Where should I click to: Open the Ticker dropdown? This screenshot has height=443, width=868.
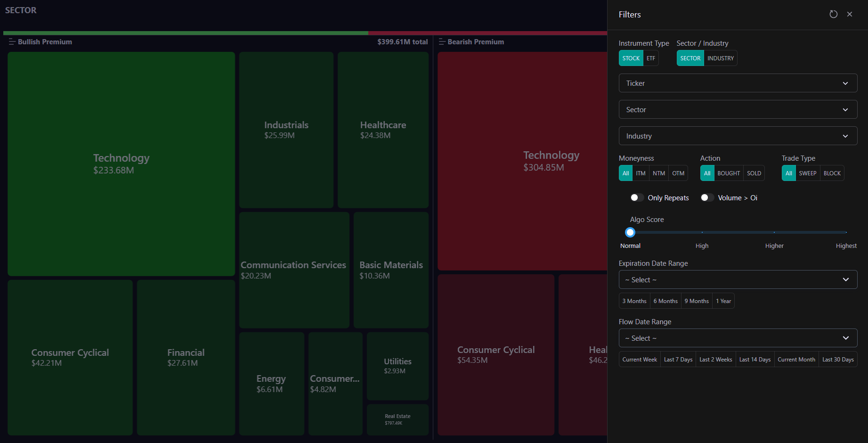[738, 83]
